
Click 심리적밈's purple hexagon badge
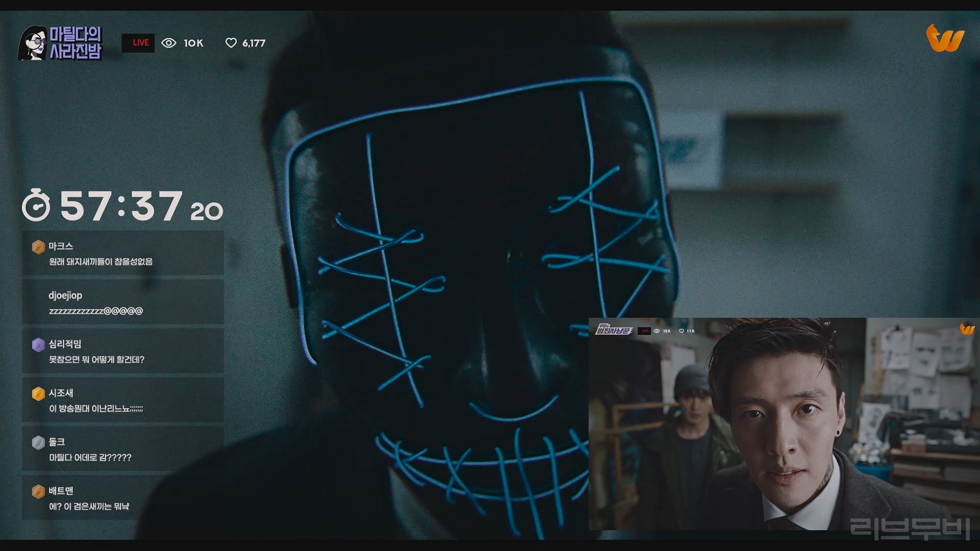click(x=38, y=345)
